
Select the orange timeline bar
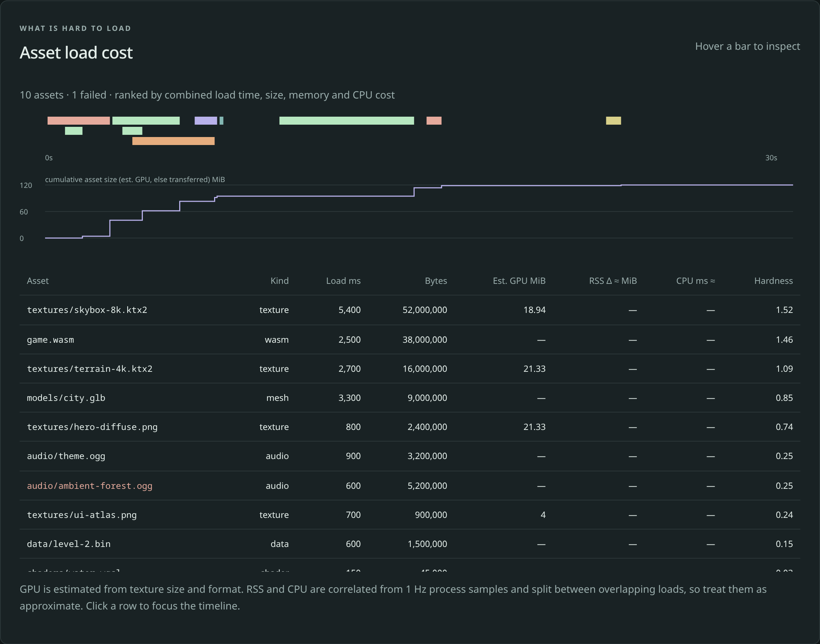coord(173,141)
